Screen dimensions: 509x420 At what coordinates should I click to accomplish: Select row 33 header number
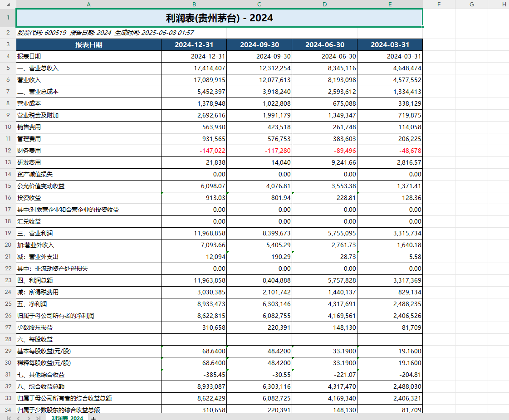[8, 398]
